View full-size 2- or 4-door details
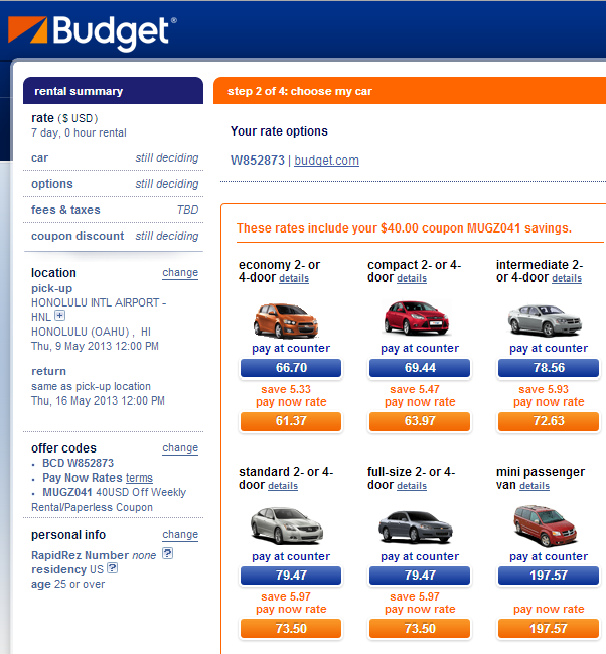This screenshot has width=606, height=654. click(412, 486)
